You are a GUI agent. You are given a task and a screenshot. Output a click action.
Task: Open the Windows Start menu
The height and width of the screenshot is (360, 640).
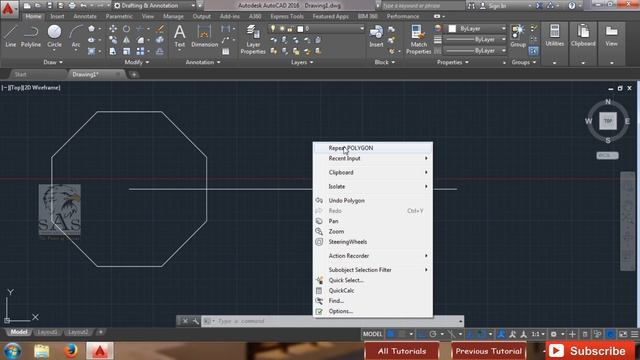click(x=13, y=351)
